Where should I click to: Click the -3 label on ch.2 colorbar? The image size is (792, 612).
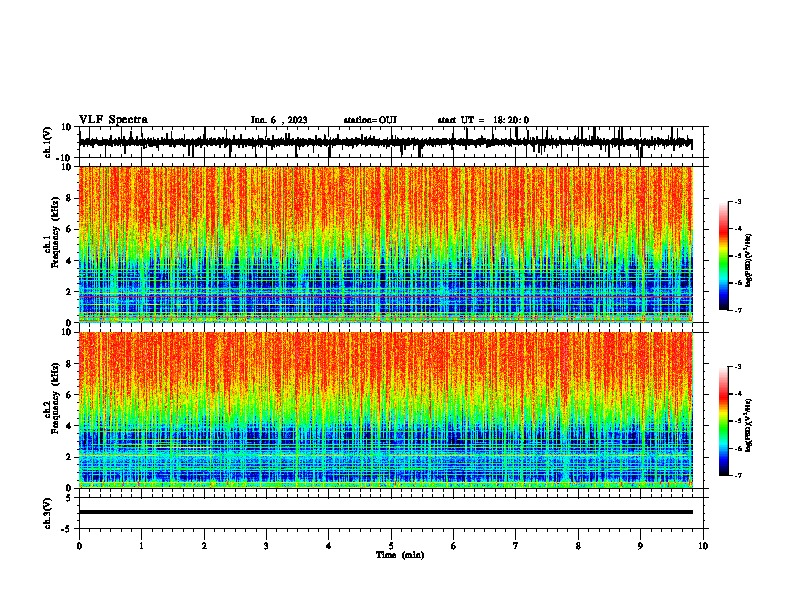[x=737, y=367]
